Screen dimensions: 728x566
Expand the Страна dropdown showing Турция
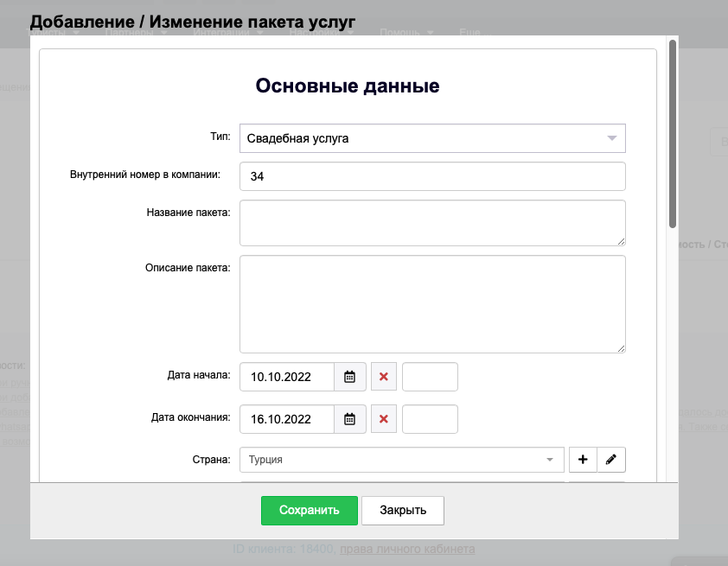click(401, 460)
